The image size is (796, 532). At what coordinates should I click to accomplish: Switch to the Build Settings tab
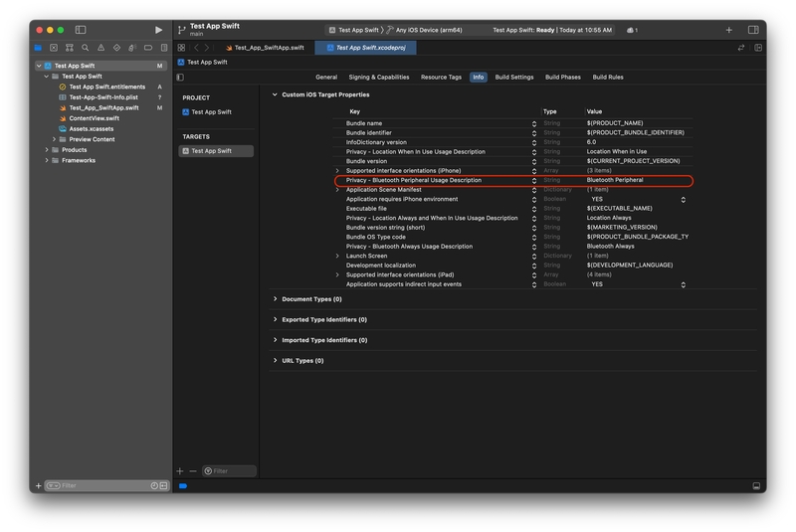point(514,77)
